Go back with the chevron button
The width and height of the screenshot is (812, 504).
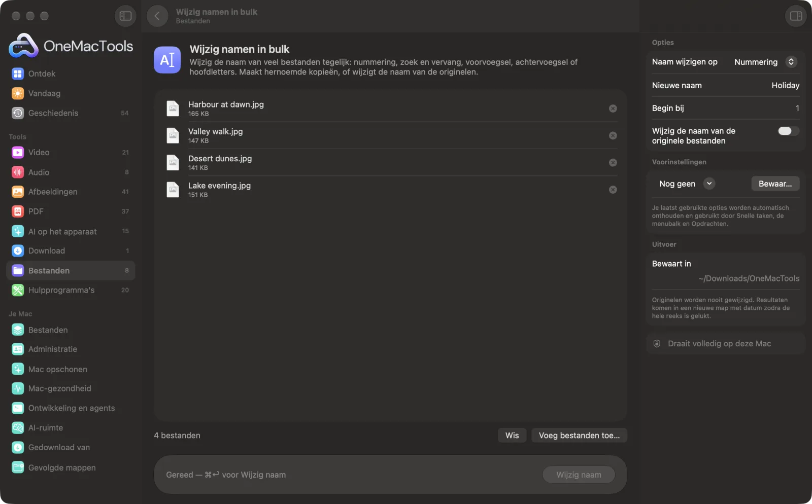click(x=157, y=16)
